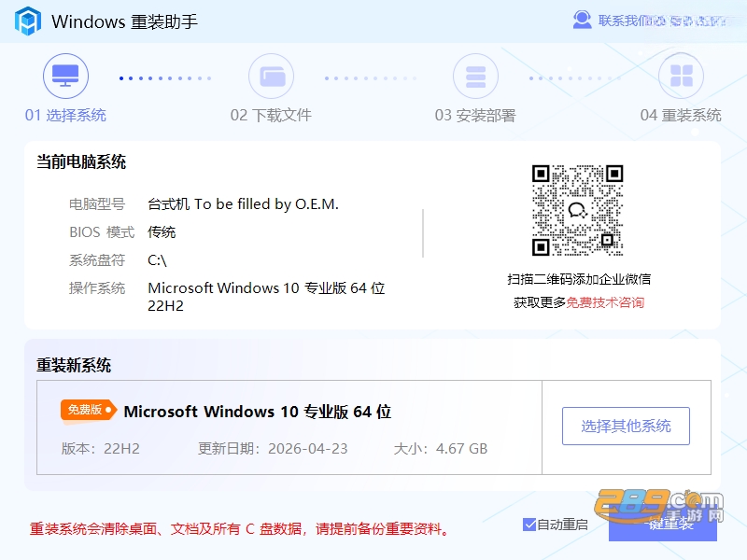
Task: Toggle the 自动重启 checkbox
Action: 529,525
